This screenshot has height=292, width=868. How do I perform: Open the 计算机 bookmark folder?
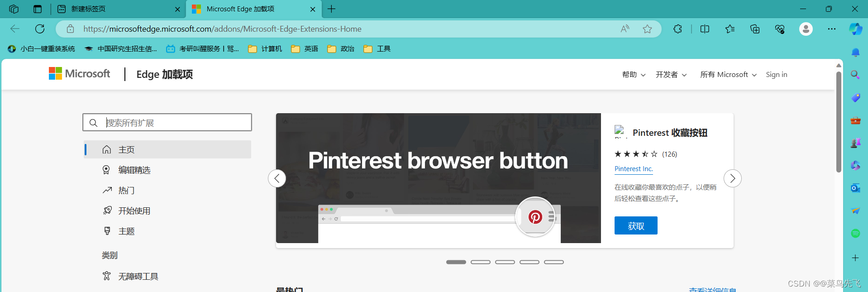[265, 49]
